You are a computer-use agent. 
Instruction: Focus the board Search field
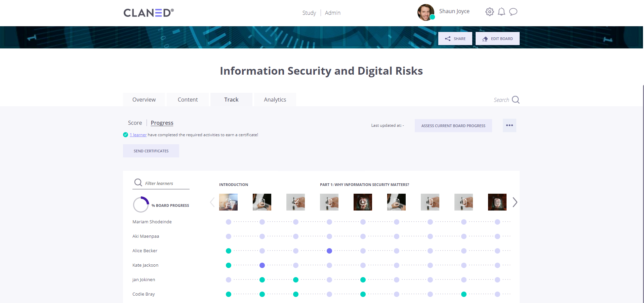tap(501, 100)
